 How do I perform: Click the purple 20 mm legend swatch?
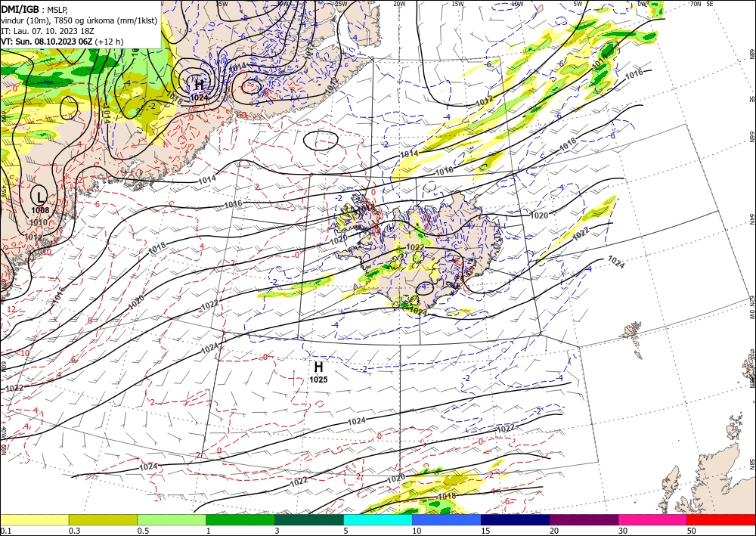(x=584, y=519)
